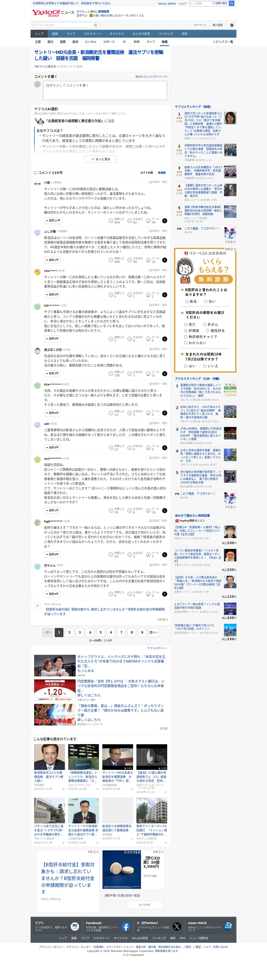
Task: Select the 慢性肝炎 radio option
Action: coord(208,331)
